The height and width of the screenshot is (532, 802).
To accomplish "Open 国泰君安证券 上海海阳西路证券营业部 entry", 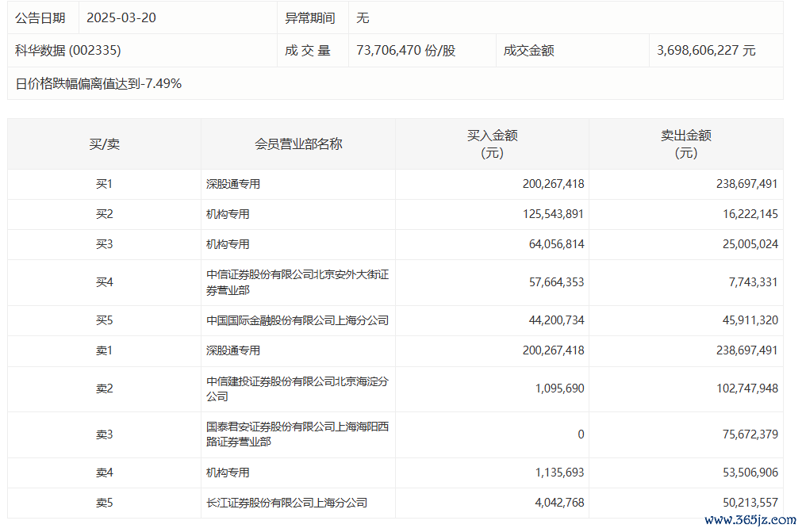I will (297, 434).
